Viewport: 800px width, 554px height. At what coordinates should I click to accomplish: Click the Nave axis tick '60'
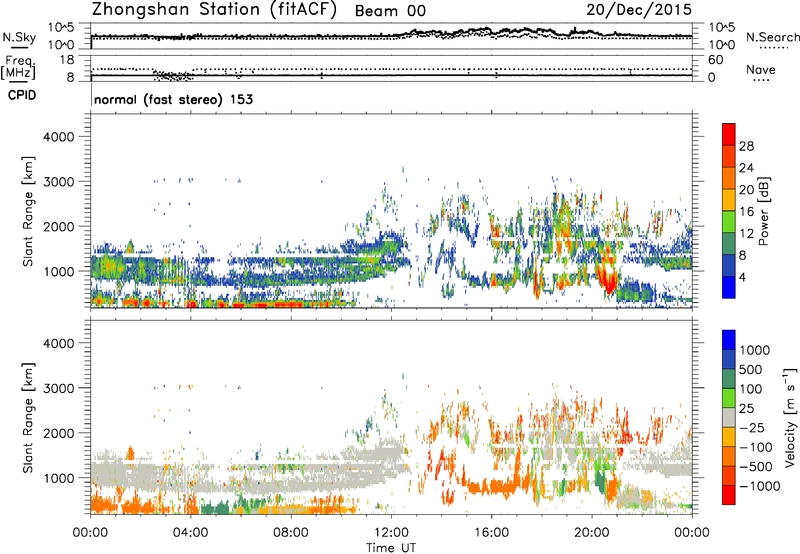(x=715, y=60)
